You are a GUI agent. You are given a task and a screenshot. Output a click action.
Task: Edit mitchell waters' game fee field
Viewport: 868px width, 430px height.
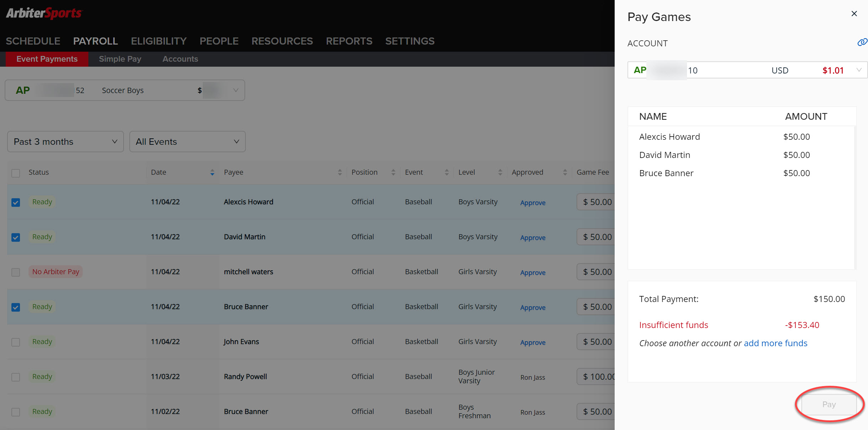point(596,272)
